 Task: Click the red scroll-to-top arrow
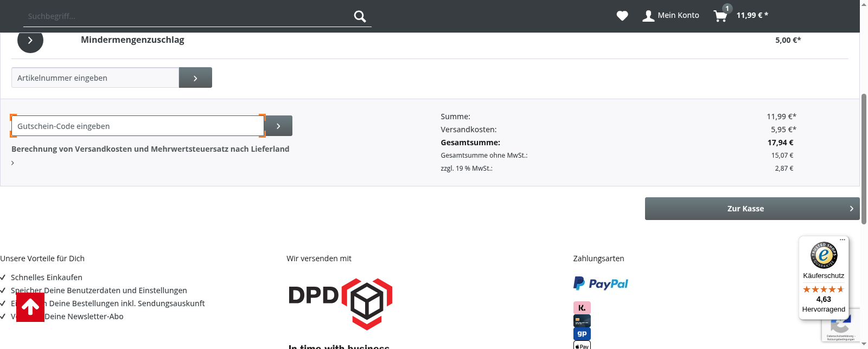(30, 307)
